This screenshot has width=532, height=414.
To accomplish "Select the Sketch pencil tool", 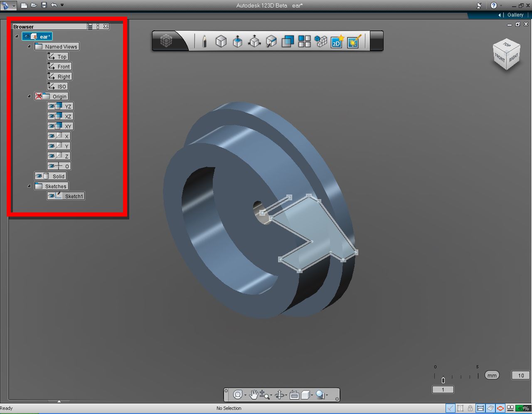I will (205, 41).
